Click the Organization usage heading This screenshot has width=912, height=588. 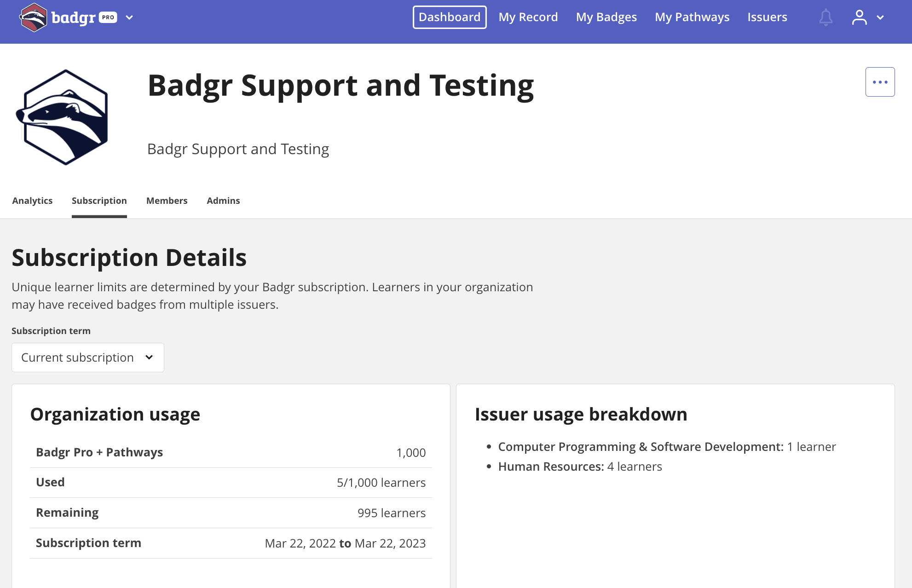click(x=115, y=414)
